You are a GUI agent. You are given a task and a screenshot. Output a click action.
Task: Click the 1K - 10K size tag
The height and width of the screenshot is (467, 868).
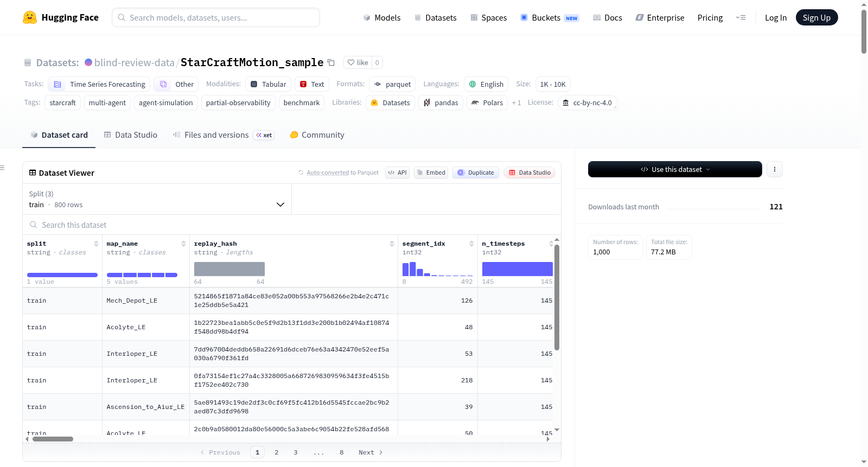click(553, 84)
